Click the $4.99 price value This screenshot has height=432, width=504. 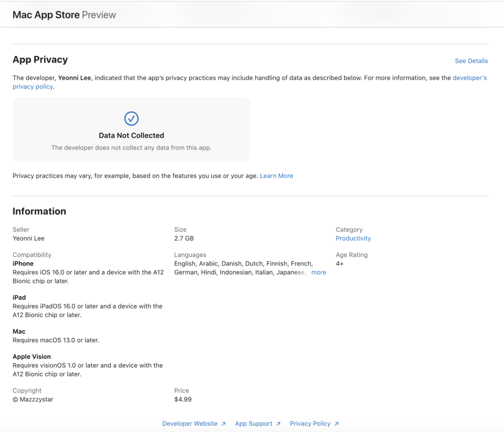pos(183,399)
